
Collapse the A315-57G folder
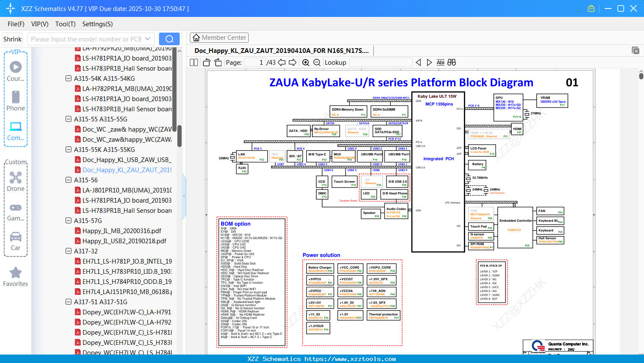pyautogui.click(x=69, y=220)
